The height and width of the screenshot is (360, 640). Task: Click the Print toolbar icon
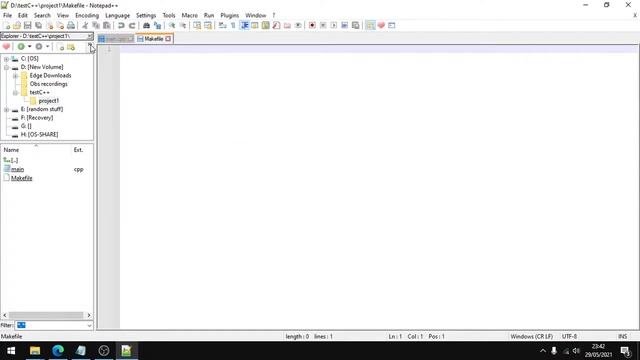point(71,25)
